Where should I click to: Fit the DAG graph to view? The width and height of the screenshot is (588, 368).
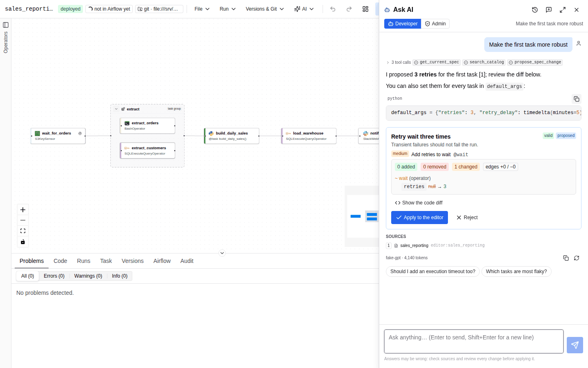coord(23,231)
